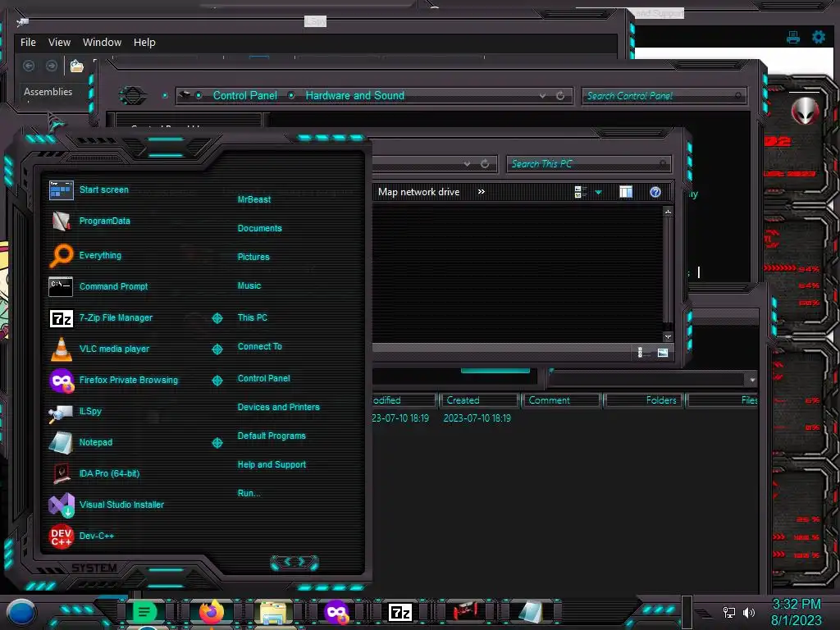Viewport: 840px width, 630px height.
Task: Click Hardware and Sound breadcrumb
Action: coord(354,95)
